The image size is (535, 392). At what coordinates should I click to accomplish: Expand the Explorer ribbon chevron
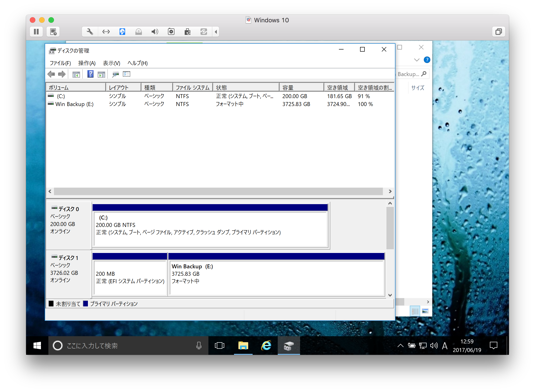(417, 60)
